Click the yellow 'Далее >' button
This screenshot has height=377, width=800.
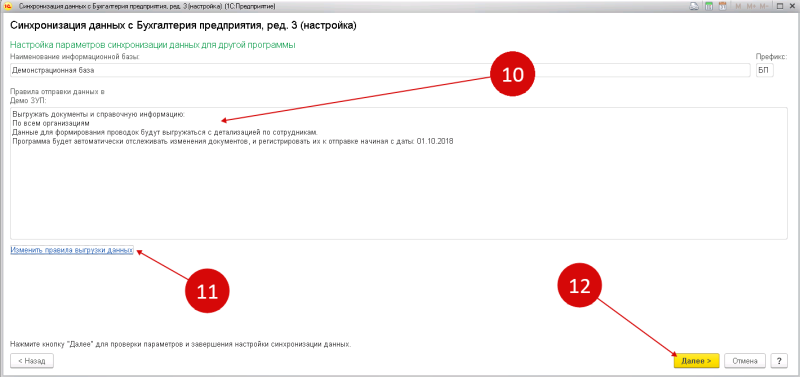click(x=696, y=361)
